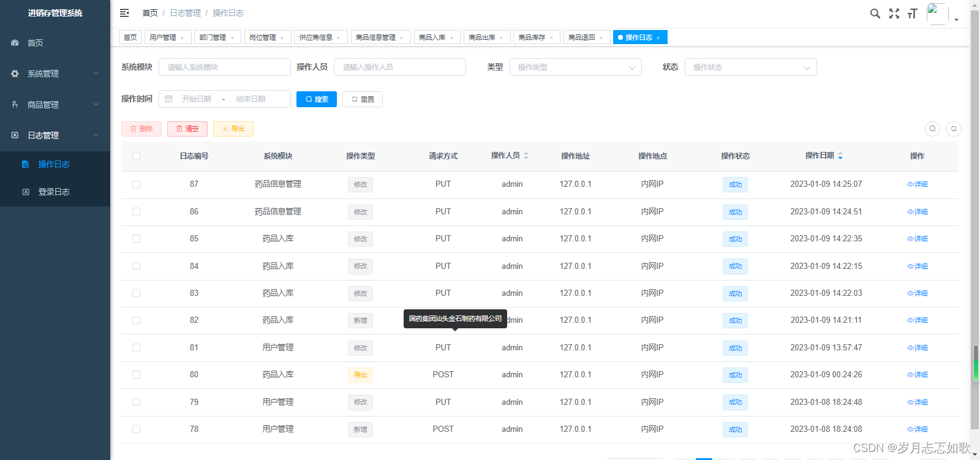Click the 首页 breadcrumb link

(150, 13)
